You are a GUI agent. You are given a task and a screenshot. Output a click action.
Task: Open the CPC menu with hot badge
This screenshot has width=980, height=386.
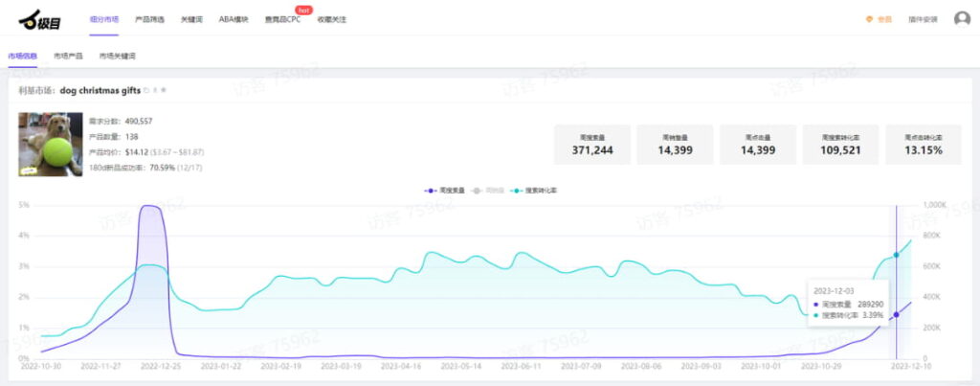pyautogui.click(x=282, y=18)
